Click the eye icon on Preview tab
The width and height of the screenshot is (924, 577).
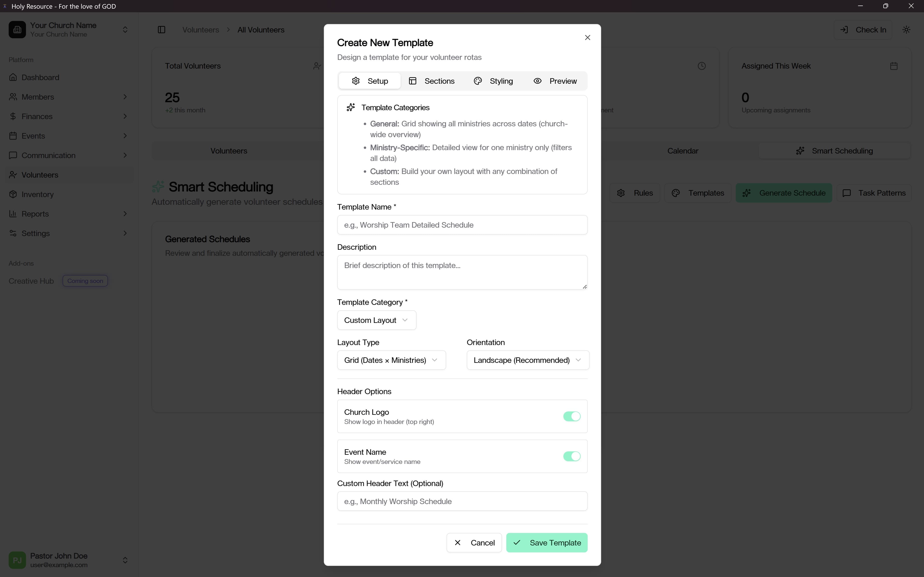click(x=537, y=81)
